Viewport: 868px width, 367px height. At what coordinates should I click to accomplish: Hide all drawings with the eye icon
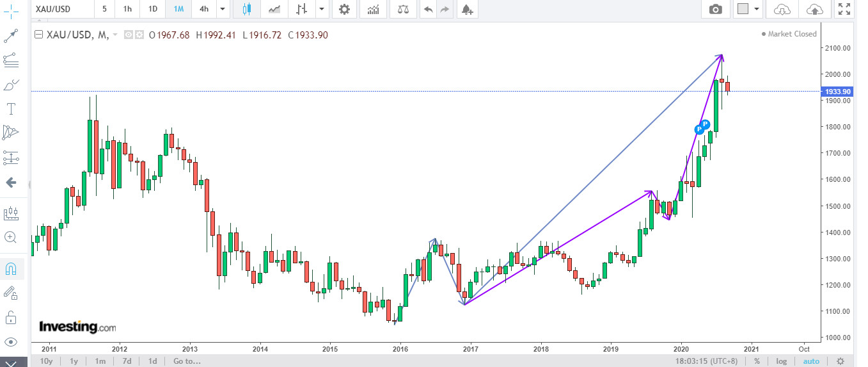11,341
